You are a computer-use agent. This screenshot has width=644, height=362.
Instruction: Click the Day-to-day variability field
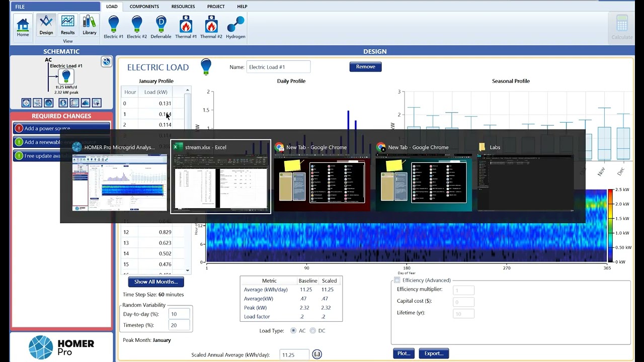tap(180, 314)
